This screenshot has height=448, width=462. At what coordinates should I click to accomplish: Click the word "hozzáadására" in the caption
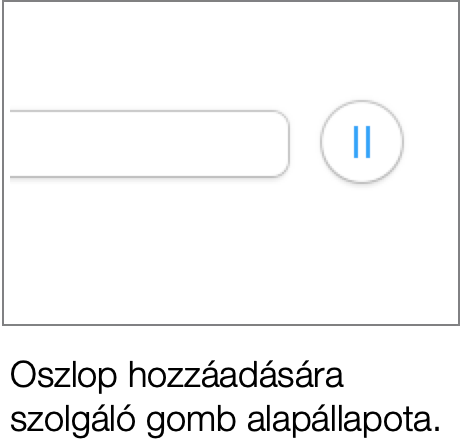235,375
